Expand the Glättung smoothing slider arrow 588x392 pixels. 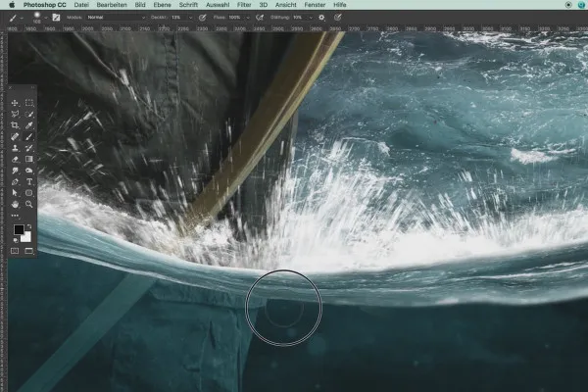pos(311,18)
